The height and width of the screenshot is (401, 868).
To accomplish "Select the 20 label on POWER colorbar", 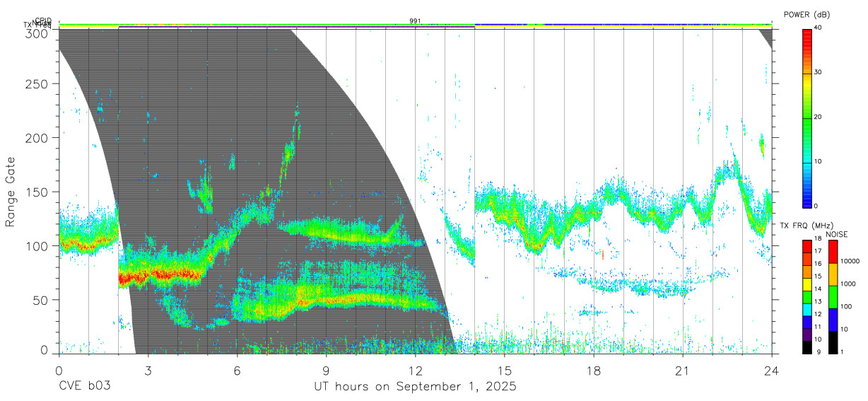I will pos(819,117).
